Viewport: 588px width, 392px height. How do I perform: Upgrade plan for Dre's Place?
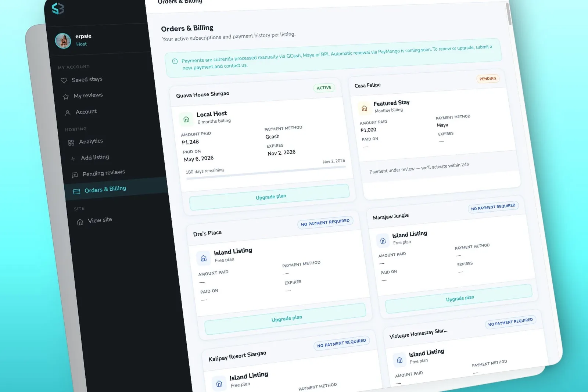coord(286,319)
